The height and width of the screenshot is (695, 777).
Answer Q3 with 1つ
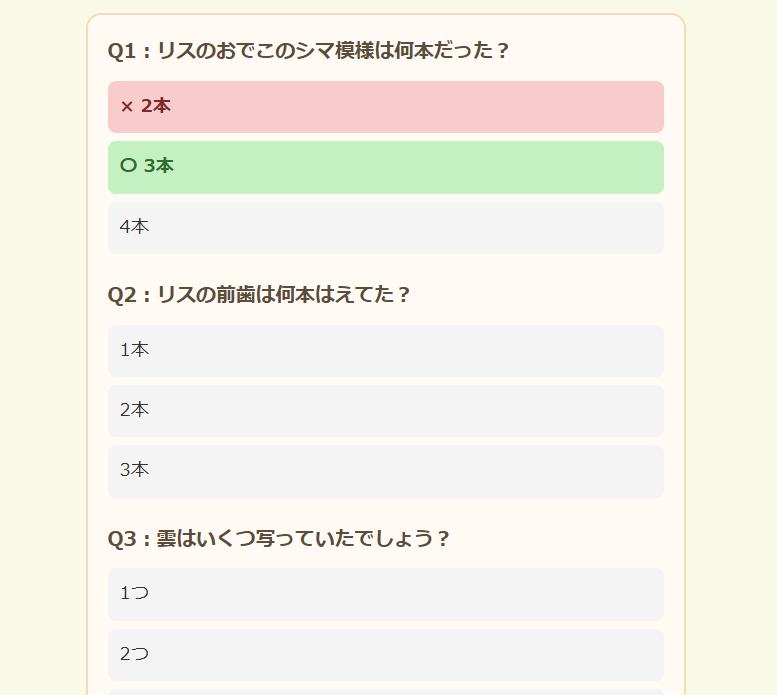pos(386,594)
